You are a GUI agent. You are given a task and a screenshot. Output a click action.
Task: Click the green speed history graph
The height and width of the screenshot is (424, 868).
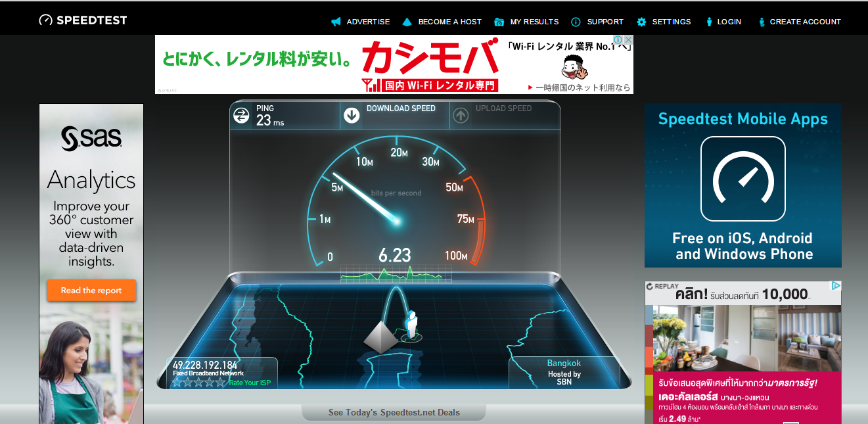[396, 275]
